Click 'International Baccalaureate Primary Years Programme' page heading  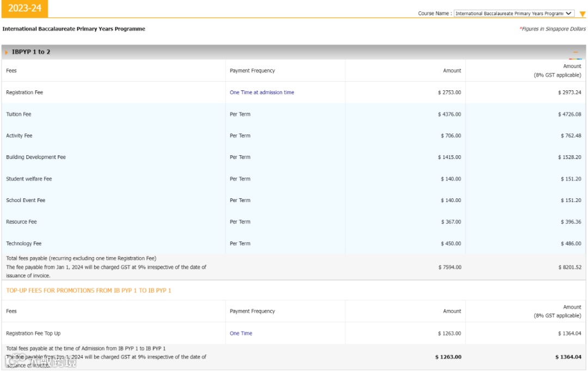74,28
